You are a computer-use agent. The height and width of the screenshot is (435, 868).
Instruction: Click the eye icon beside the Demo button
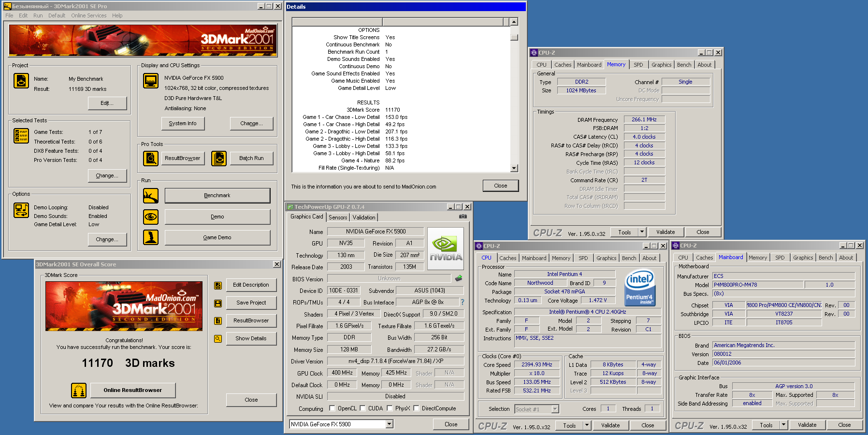(x=151, y=217)
